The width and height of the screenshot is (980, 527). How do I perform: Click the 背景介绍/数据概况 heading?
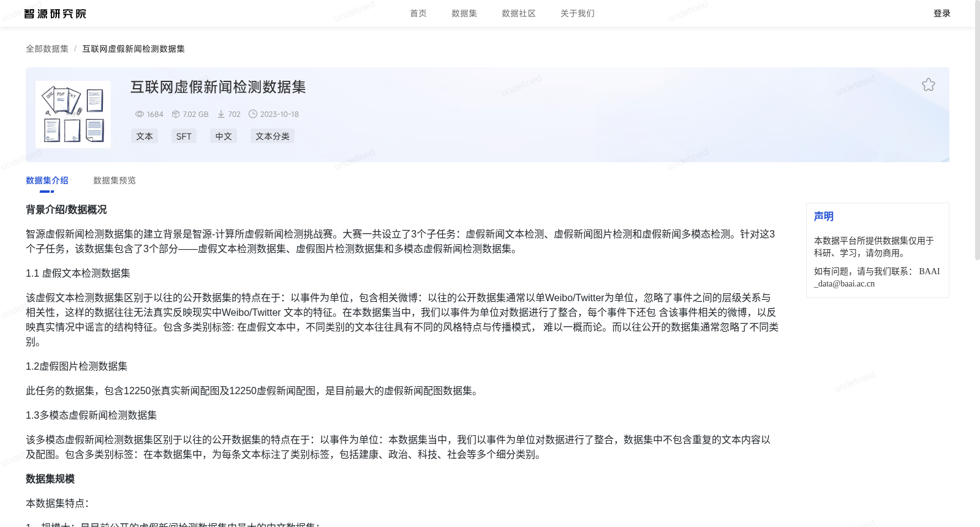pyautogui.click(x=66, y=210)
